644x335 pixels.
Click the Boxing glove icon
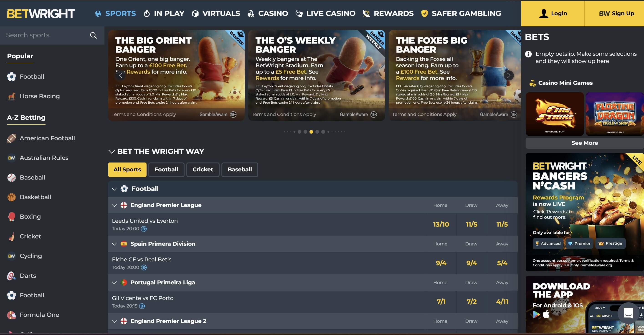(12, 217)
